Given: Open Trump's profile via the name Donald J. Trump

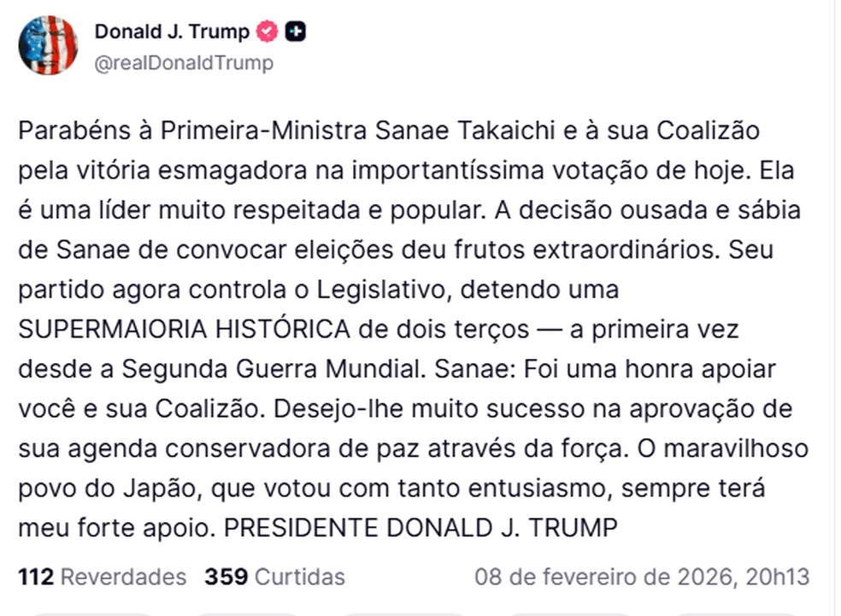Looking at the screenshot, I should tap(172, 32).
